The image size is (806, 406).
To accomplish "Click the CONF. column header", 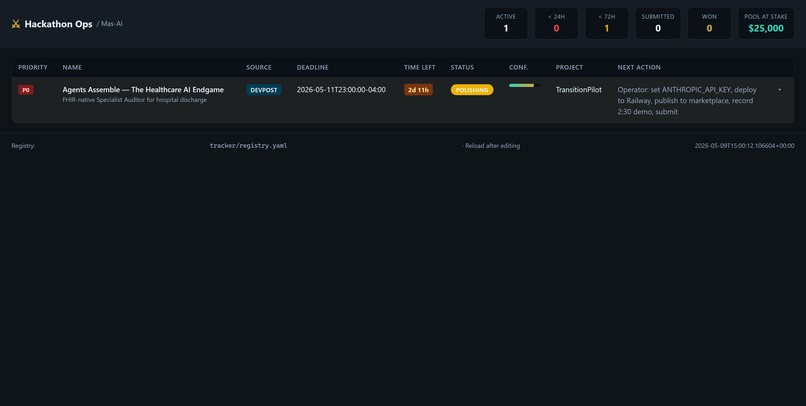I will point(519,67).
